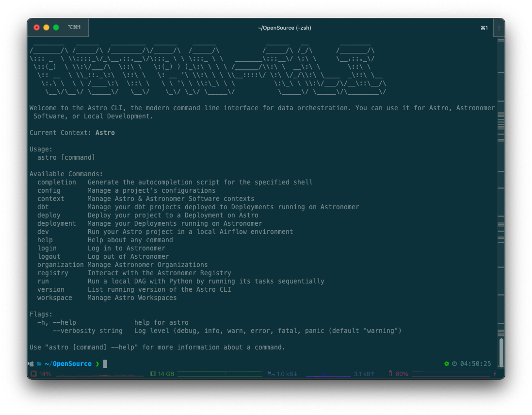
Task: Click the CPU usage icon at 14%
Action: pos(33,374)
